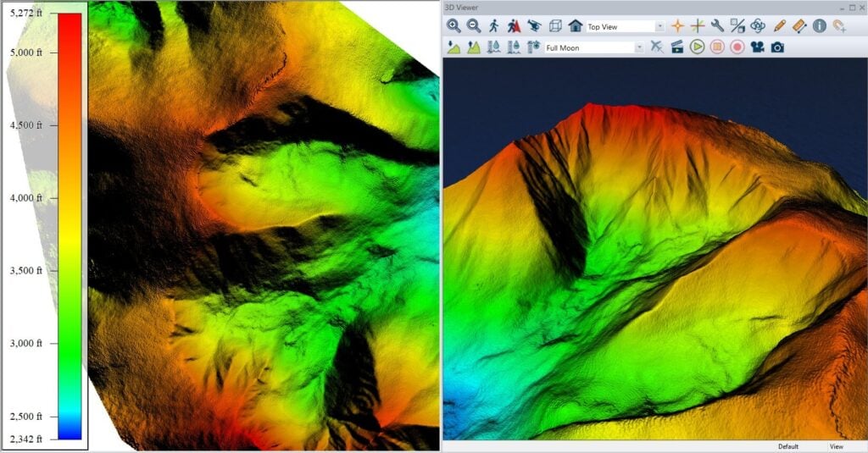Screen dimensions: 868x453
Task: Open the Top View dropdown
Action: pyautogui.click(x=659, y=26)
